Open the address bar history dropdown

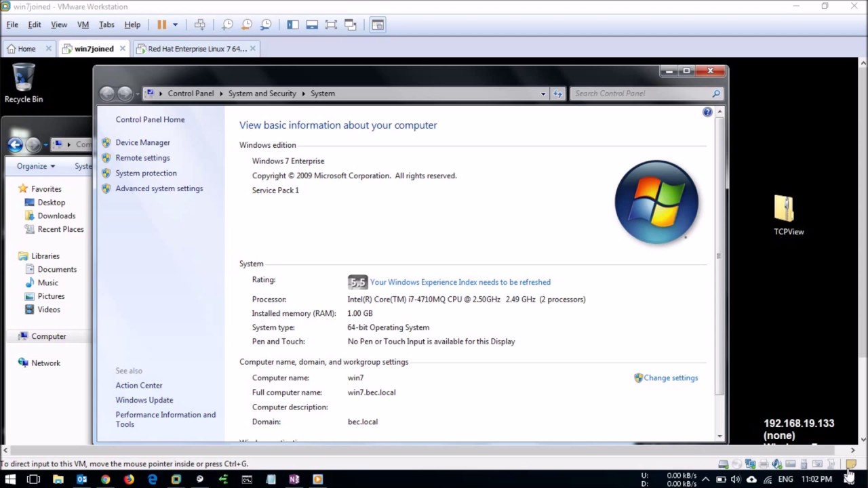click(x=543, y=94)
